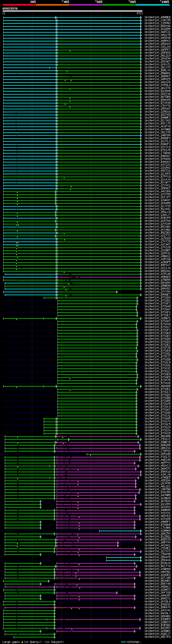Click the purple ~60% identity legend segment
This screenshot has height=644, width=172.
[86, 5]
